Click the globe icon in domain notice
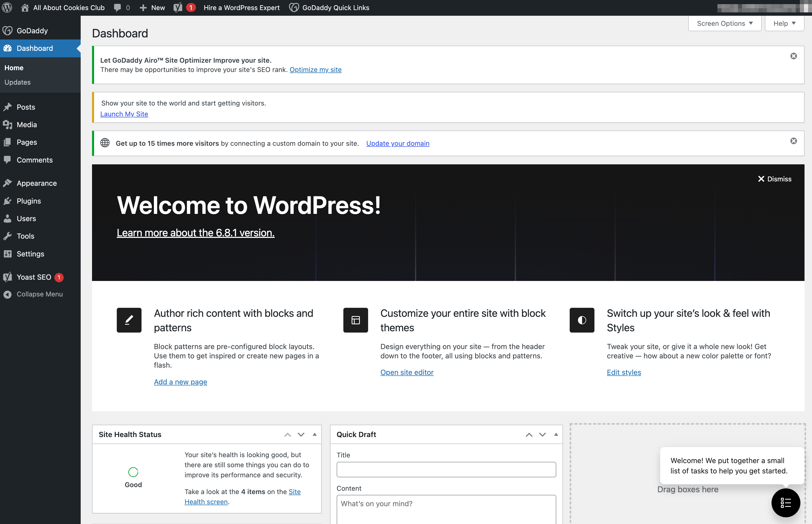 click(x=105, y=143)
